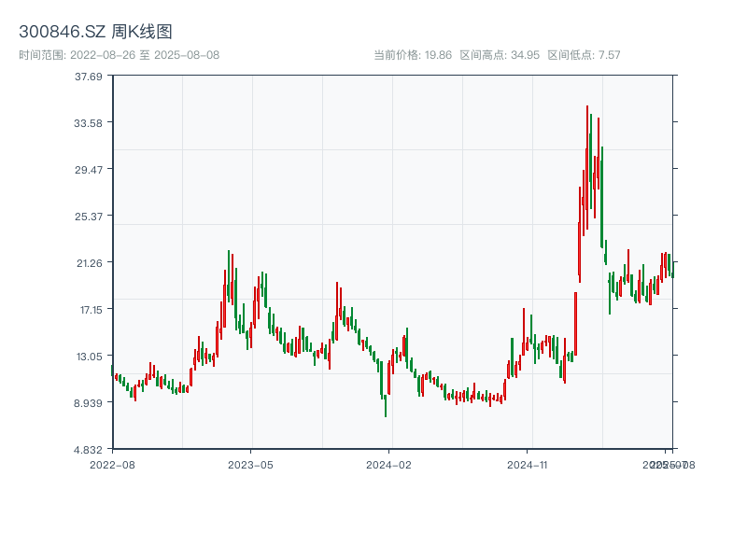Click the 区间低点 7.57 label
747x560 pixels.
tap(584, 55)
